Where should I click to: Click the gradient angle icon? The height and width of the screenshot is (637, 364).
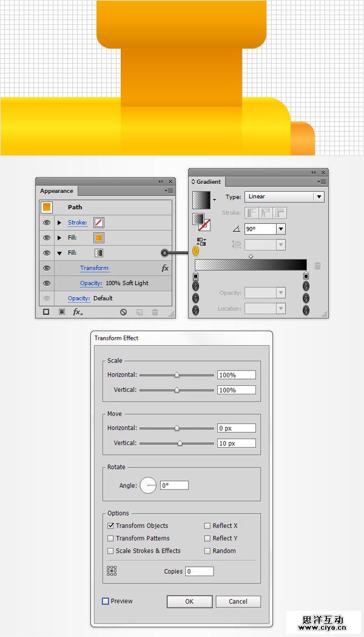pyautogui.click(x=237, y=229)
